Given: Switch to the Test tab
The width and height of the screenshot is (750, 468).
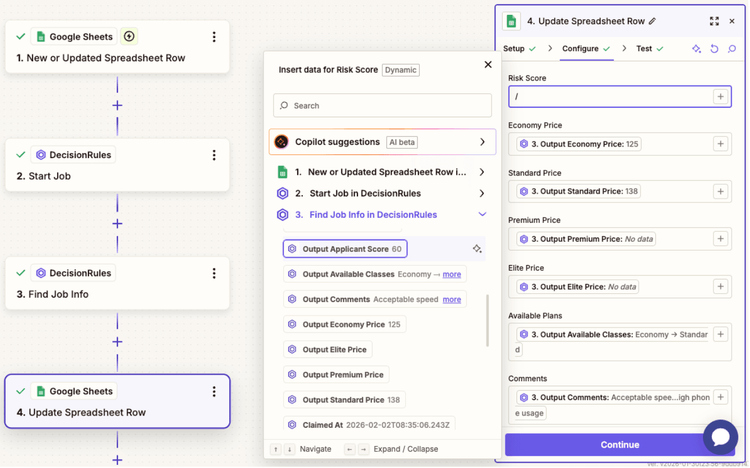Looking at the screenshot, I should 644,48.
